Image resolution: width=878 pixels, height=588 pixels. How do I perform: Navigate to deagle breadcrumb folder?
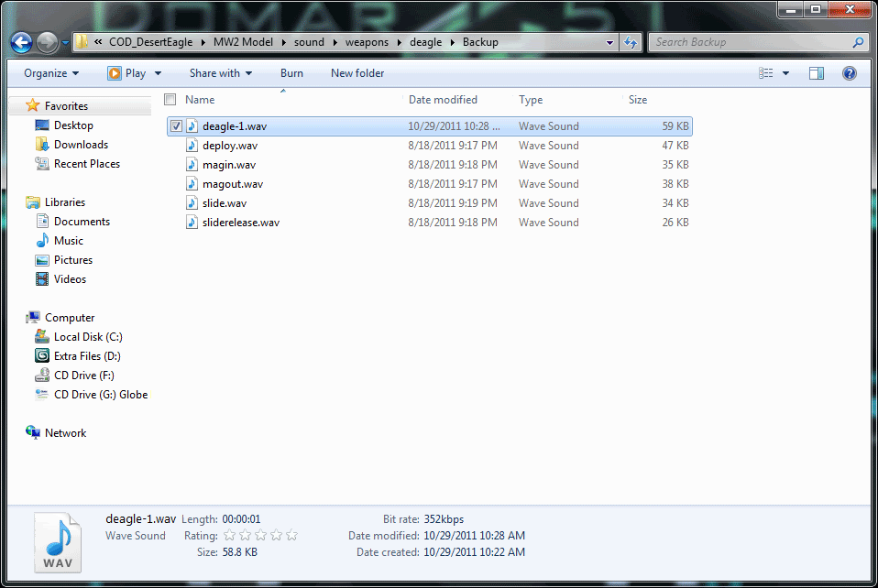(x=425, y=42)
